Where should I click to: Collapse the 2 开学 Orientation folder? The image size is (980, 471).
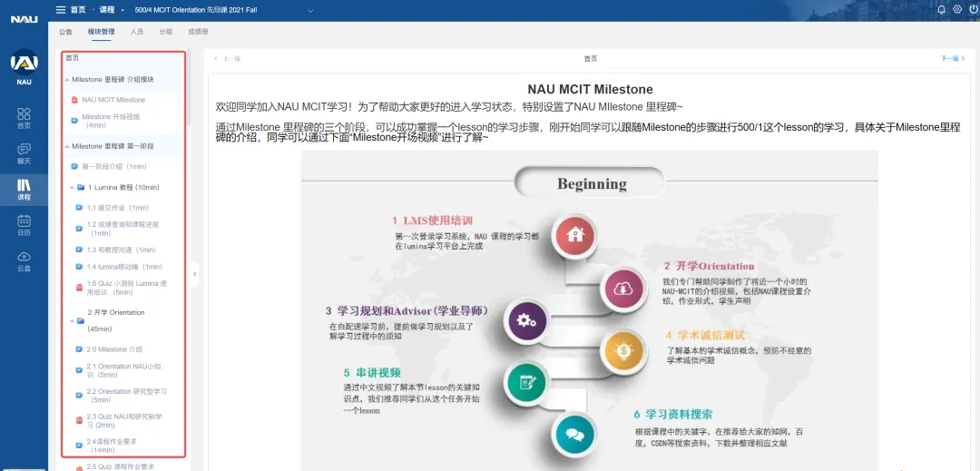tap(72, 320)
